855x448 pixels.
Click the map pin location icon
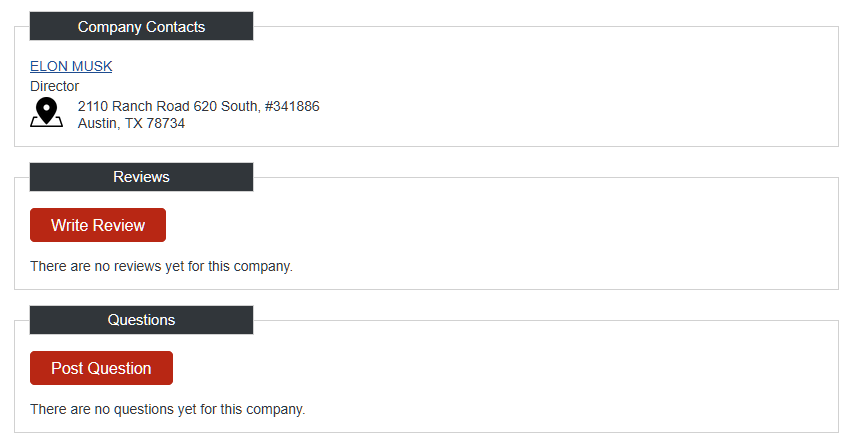tap(46, 113)
